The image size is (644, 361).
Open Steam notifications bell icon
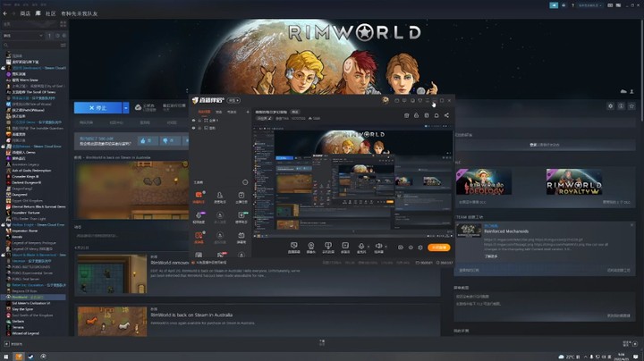563,5
